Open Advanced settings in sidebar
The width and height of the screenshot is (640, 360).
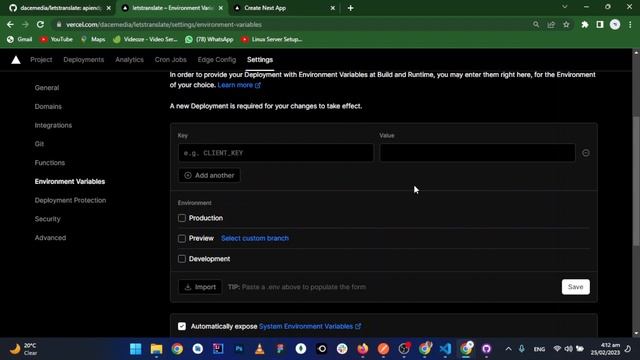(50, 238)
